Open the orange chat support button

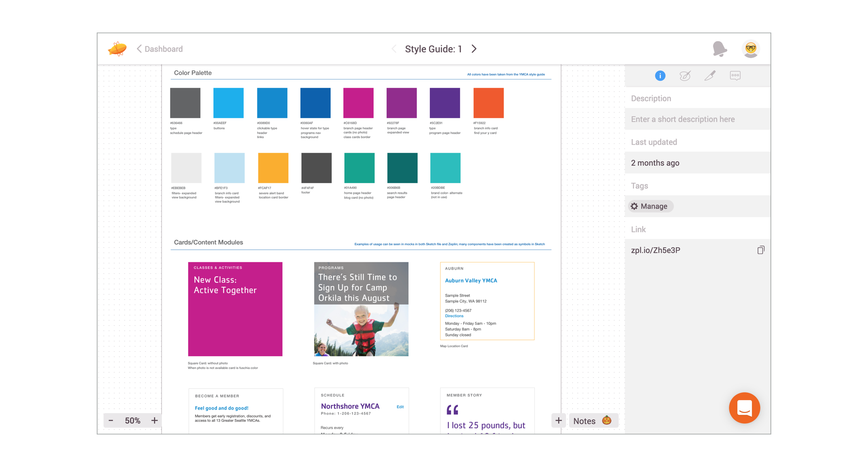(744, 408)
